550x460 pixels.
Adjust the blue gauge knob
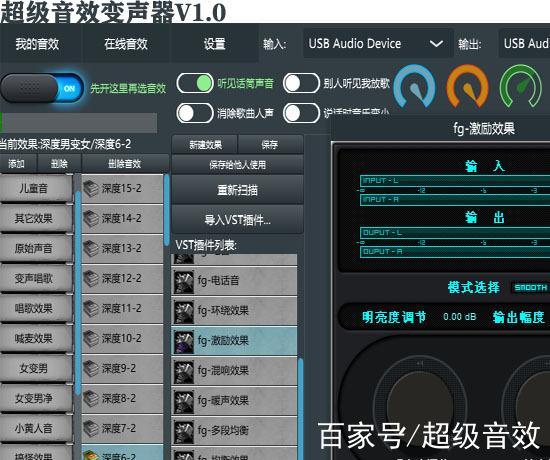pyautogui.click(x=415, y=87)
